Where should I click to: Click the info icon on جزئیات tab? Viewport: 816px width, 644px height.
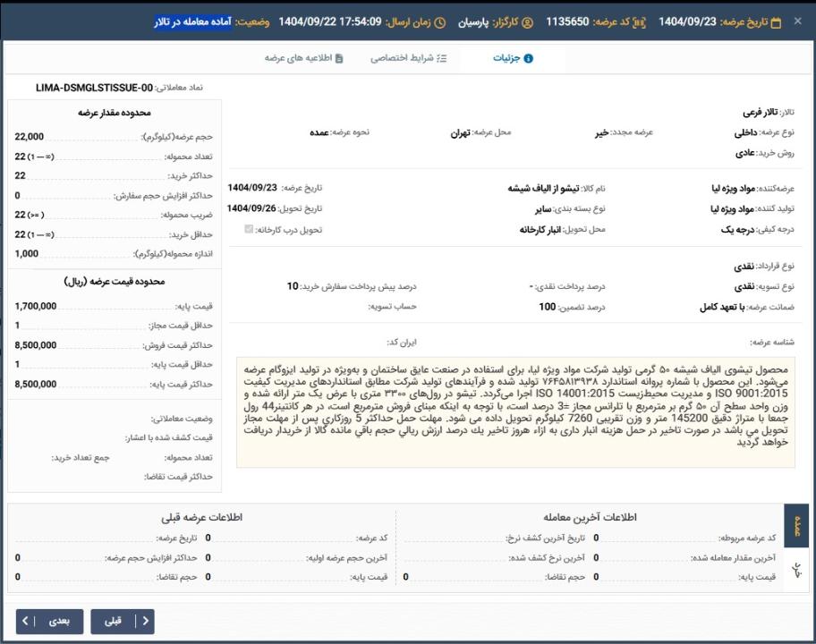[x=528, y=58]
